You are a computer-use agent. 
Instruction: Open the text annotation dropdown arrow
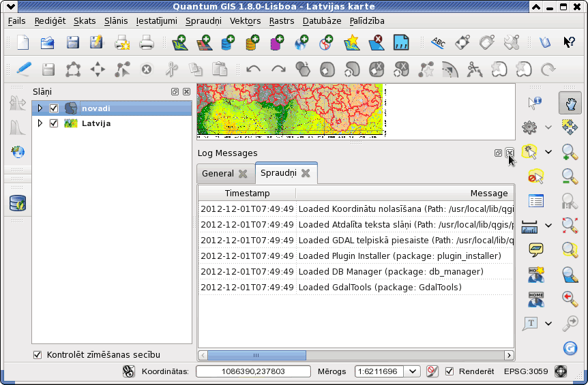[x=548, y=324]
